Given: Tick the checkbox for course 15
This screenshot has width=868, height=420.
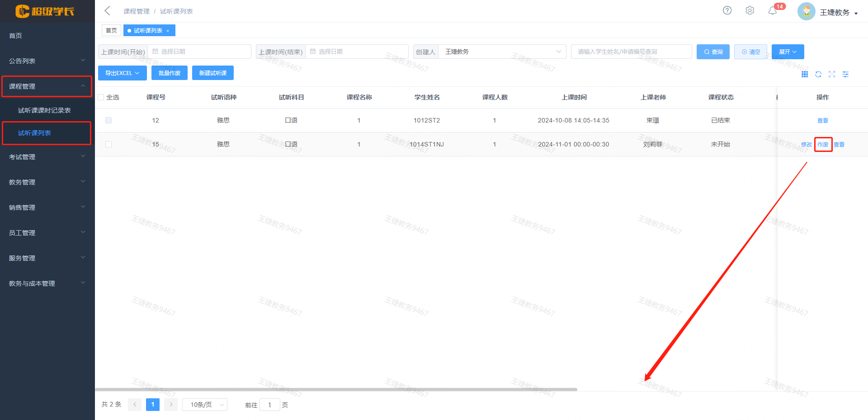Looking at the screenshot, I should point(108,144).
